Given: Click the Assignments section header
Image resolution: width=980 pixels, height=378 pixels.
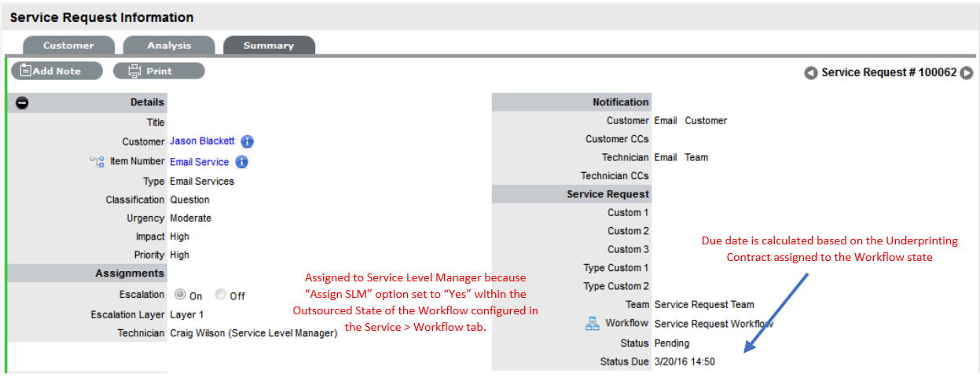Looking at the screenshot, I should click(x=87, y=273).
